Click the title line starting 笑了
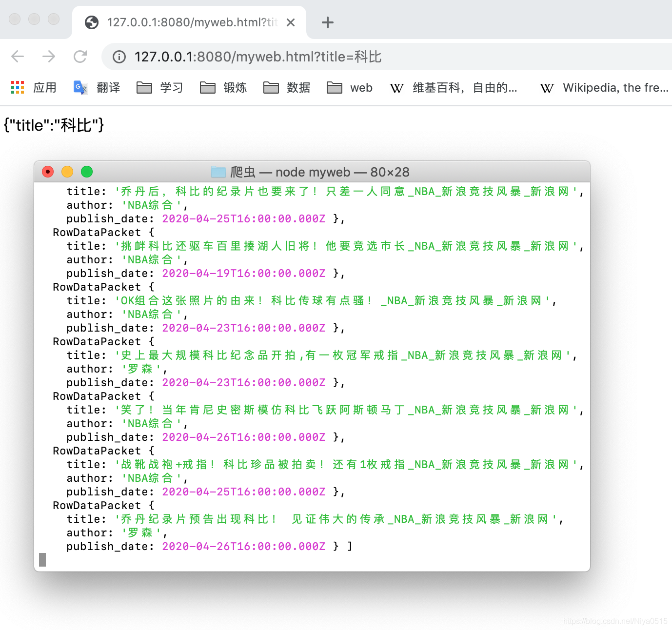Screen dimensions: 672x630 tap(325, 410)
